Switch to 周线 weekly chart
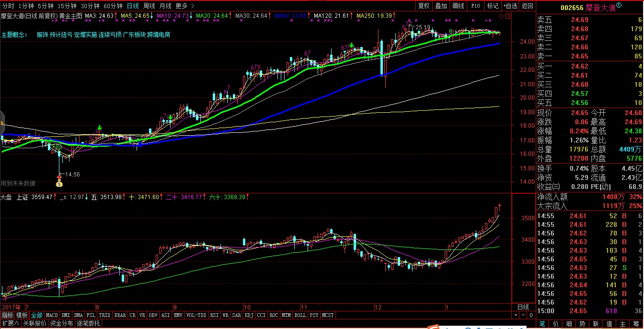The height and width of the screenshot is (329, 644). point(149,6)
